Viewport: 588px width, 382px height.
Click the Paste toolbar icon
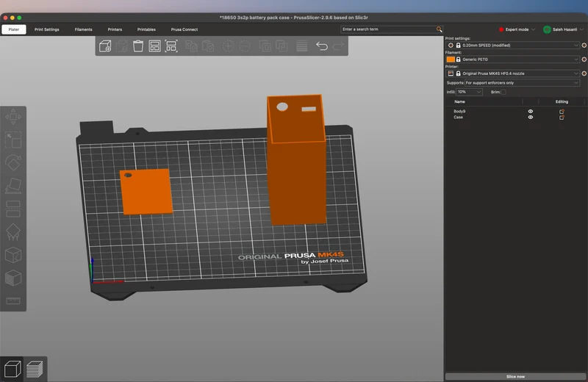(208, 46)
